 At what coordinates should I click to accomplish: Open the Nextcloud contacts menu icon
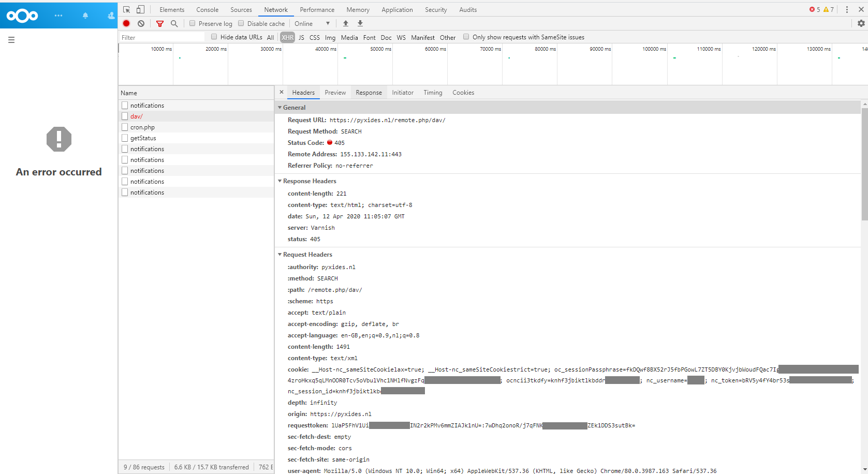(x=111, y=16)
